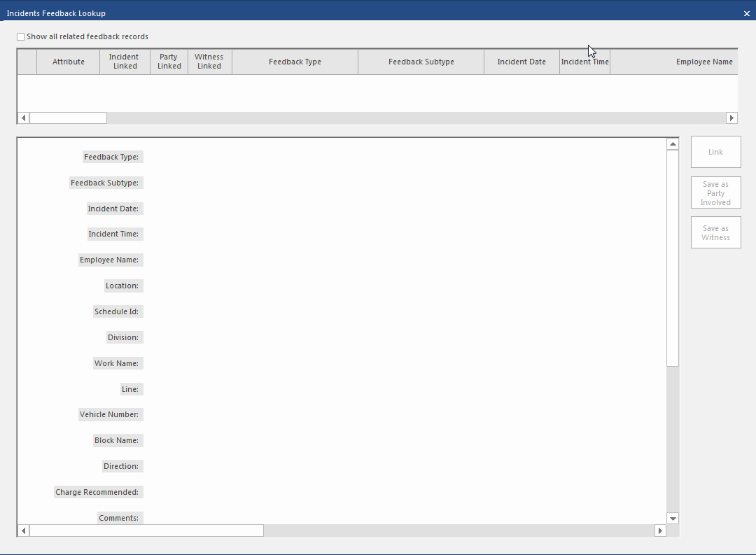Image resolution: width=756 pixels, height=555 pixels.
Task: Click the dialog close button
Action: [746, 13]
